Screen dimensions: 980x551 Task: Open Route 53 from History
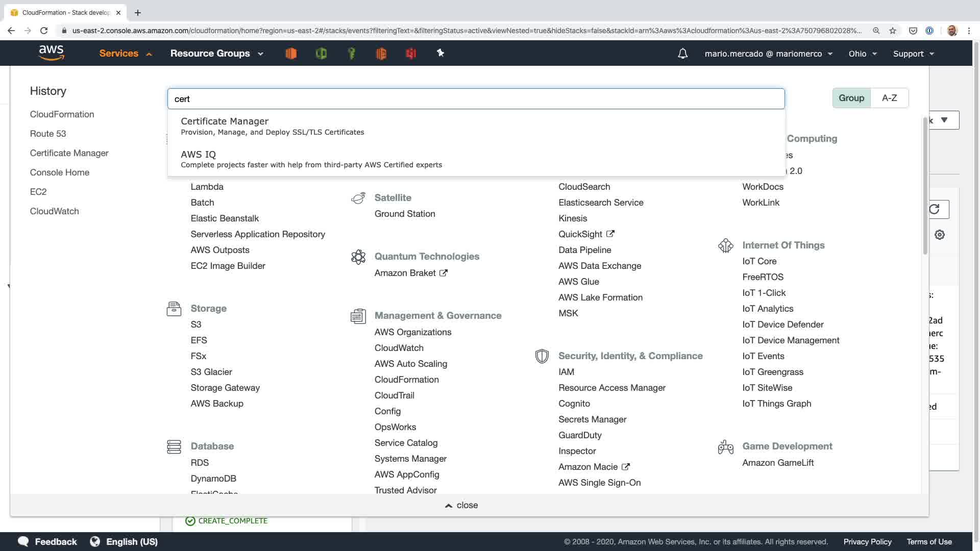48,134
